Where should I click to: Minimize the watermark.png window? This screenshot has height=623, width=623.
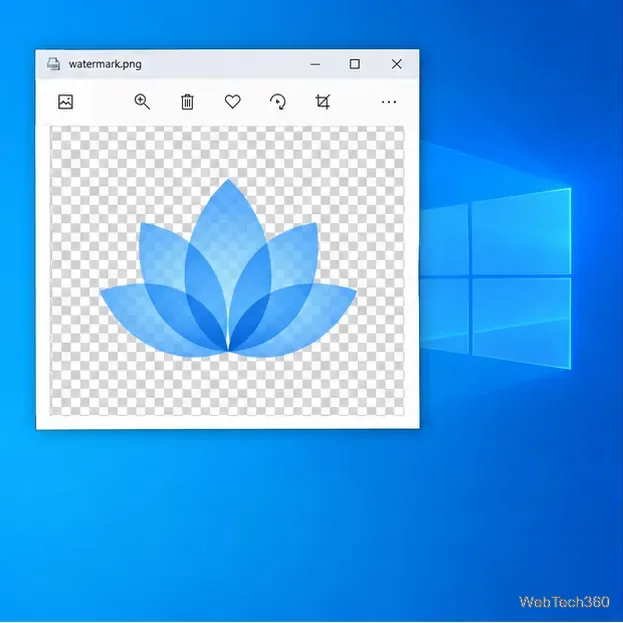click(315, 64)
